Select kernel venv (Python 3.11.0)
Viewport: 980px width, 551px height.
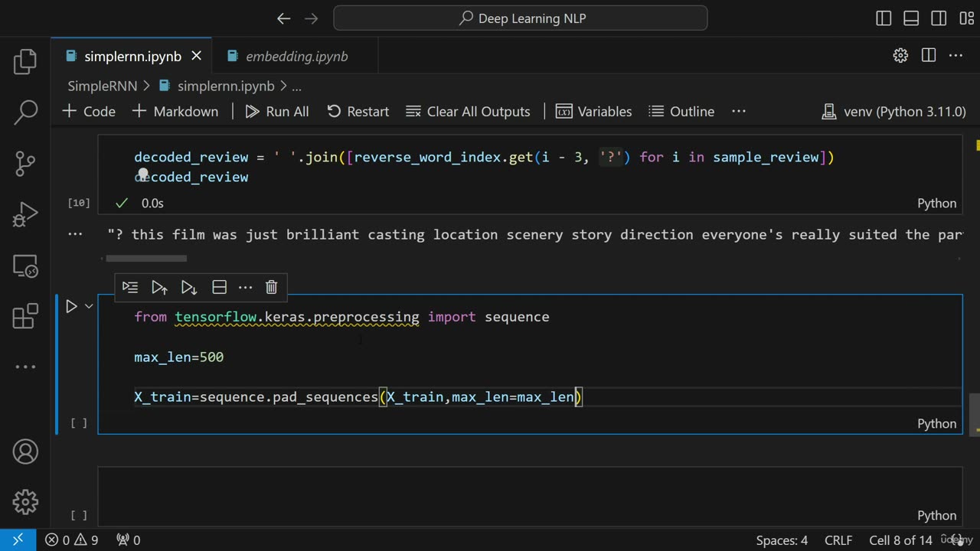coord(893,111)
